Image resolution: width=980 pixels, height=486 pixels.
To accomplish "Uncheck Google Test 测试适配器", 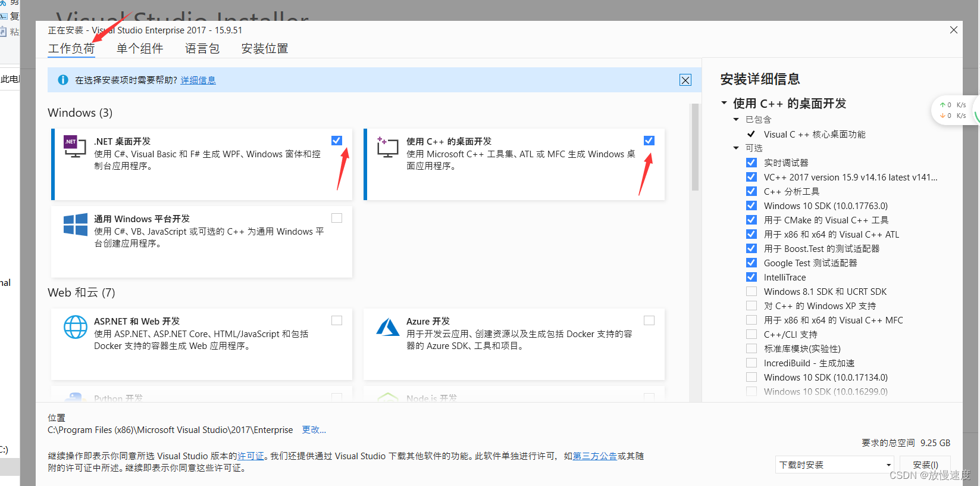I will point(752,263).
